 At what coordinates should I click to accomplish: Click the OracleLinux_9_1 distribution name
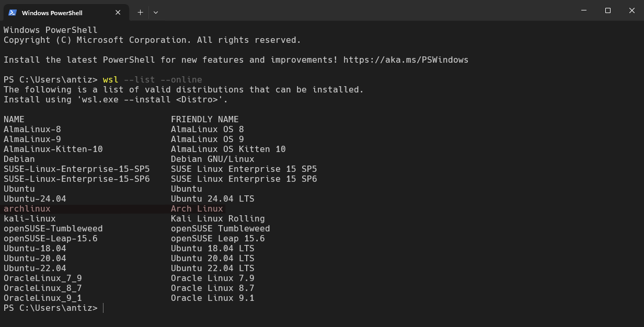tap(43, 298)
